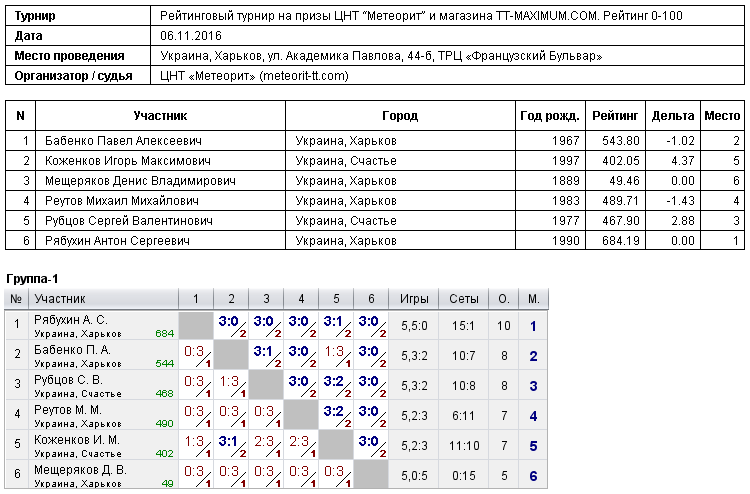750x494 pixels.
Task: Click birth year 1889
Action: click(565, 181)
